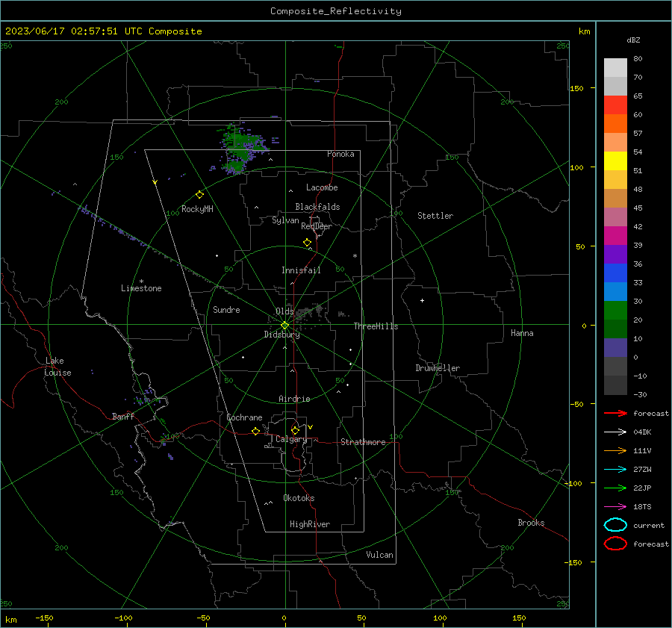The image size is (672, 628).
Task: Click the Sundre town label
Action: tap(226, 309)
